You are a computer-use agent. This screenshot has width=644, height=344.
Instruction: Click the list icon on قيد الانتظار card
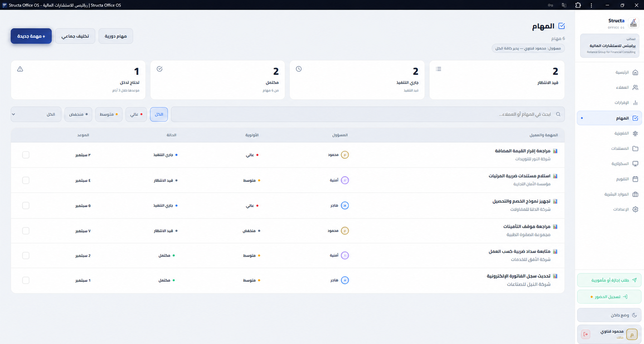pyautogui.click(x=439, y=69)
